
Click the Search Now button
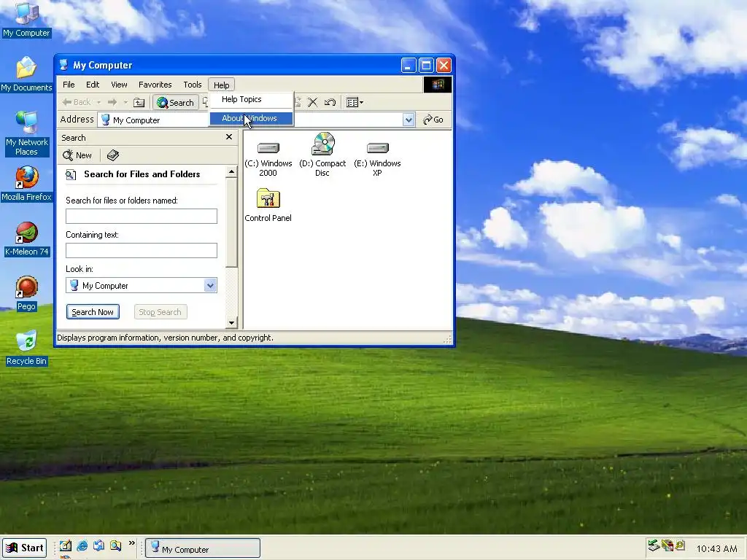pos(93,312)
